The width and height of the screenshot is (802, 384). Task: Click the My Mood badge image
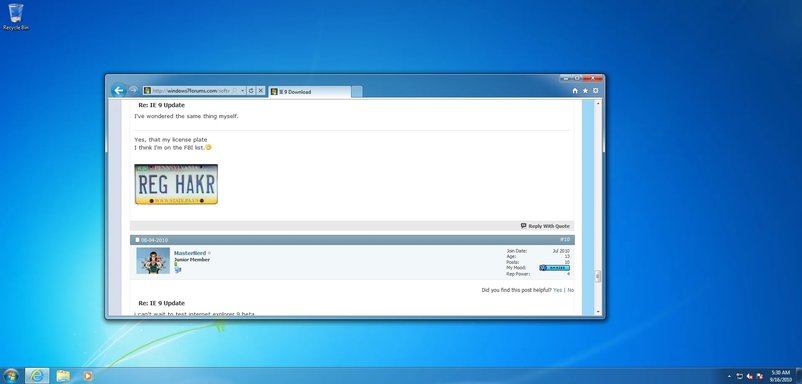click(554, 268)
